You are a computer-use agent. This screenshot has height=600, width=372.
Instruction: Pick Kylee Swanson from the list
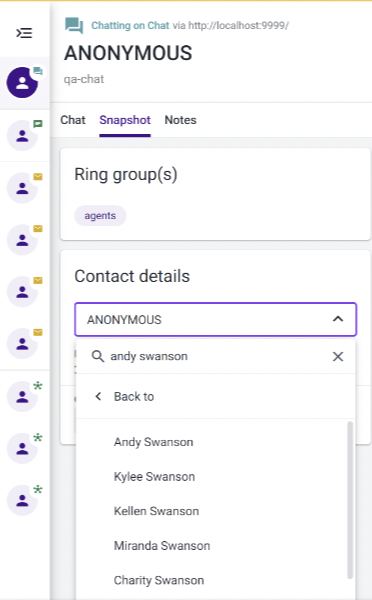(154, 476)
